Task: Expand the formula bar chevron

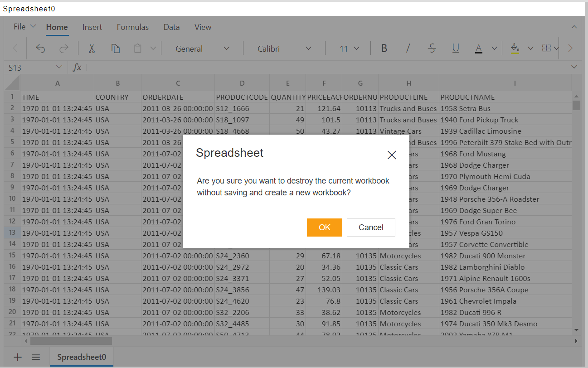Action: pos(574,67)
